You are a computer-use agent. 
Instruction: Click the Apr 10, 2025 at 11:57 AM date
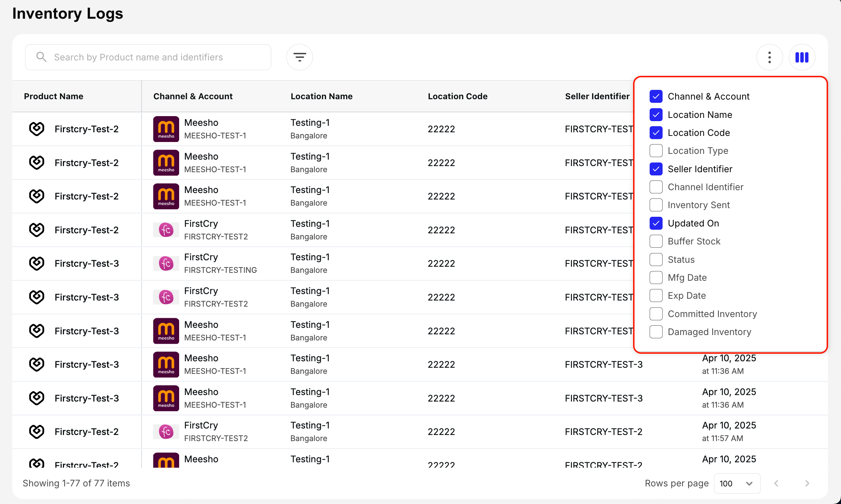click(x=729, y=432)
